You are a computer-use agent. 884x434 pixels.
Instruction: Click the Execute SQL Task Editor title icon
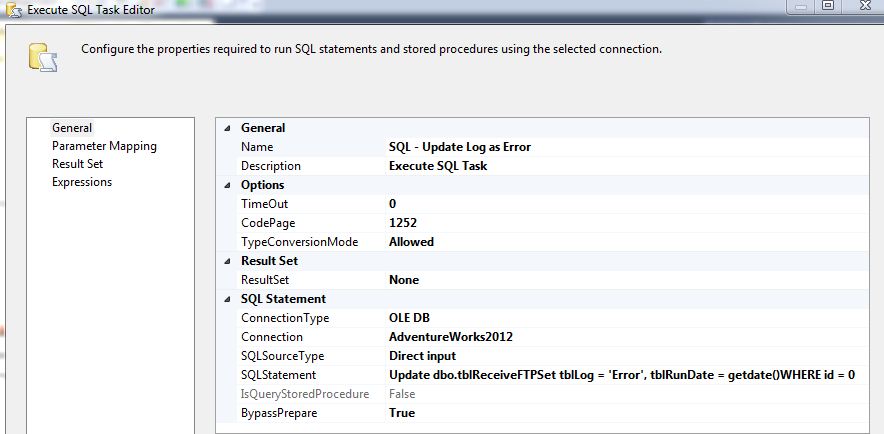click(x=11, y=8)
